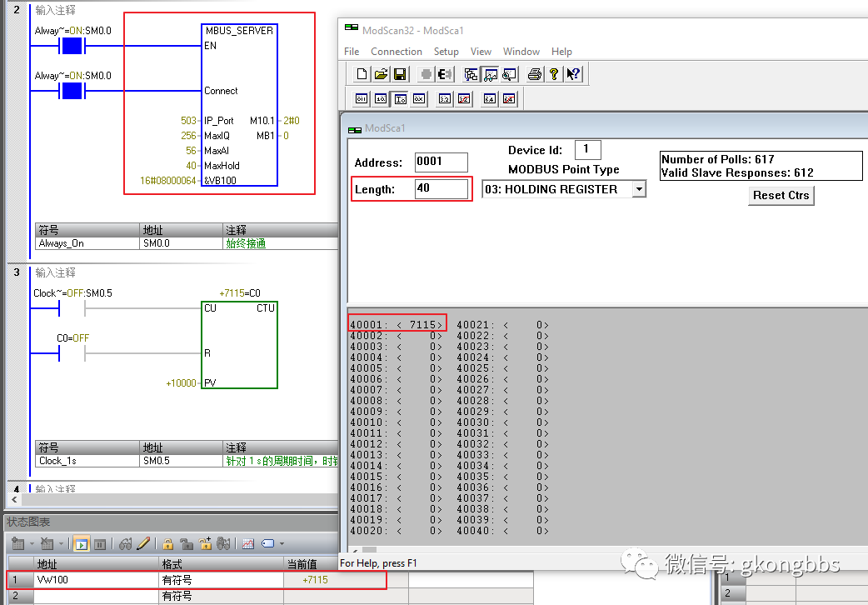Click the CTU counter block
The image size is (868, 605).
point(239,345)
